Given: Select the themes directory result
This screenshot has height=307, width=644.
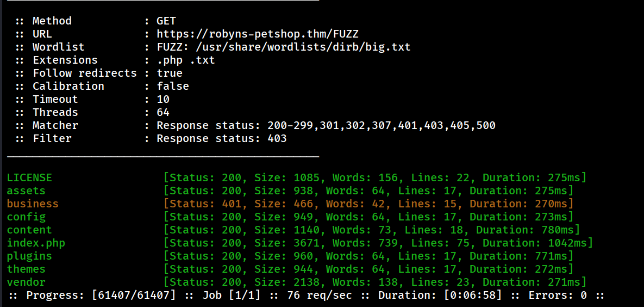Looking at the screenshot, I should (26, 269).
